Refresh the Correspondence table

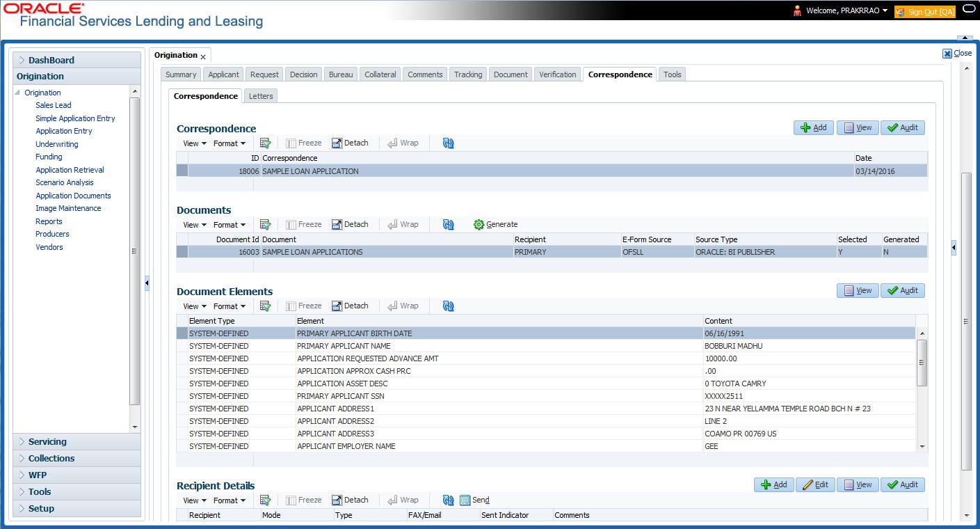tap(448, 143)
